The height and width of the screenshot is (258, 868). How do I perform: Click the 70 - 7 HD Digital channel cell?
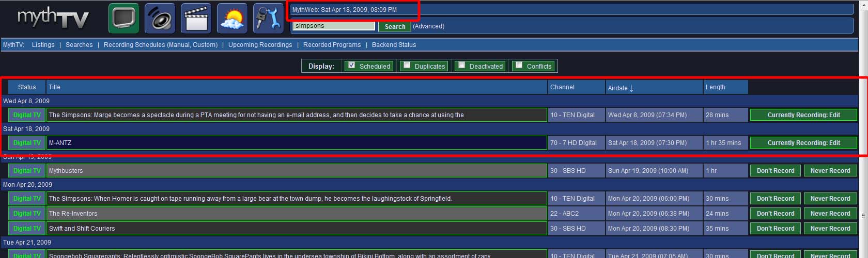pyautogui.click(x=576, y=143)
